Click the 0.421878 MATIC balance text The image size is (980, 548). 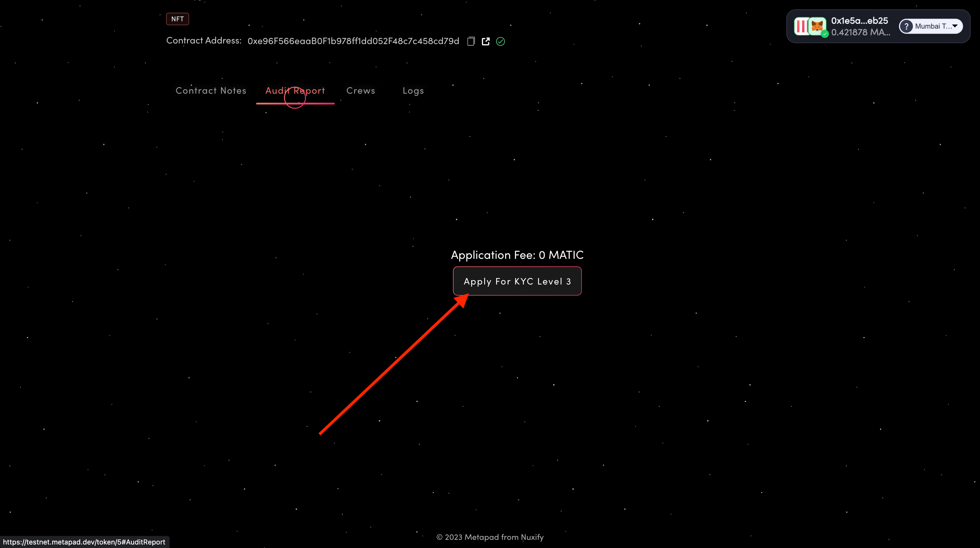click(860, 32)
